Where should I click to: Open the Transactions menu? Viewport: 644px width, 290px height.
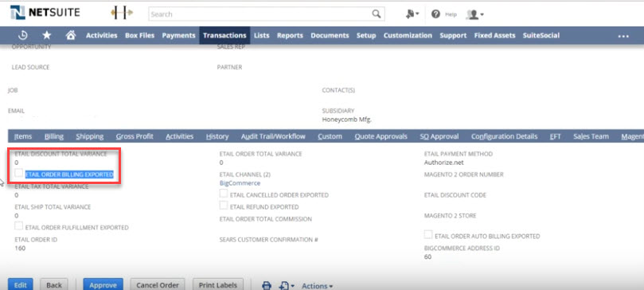point(224,36)
